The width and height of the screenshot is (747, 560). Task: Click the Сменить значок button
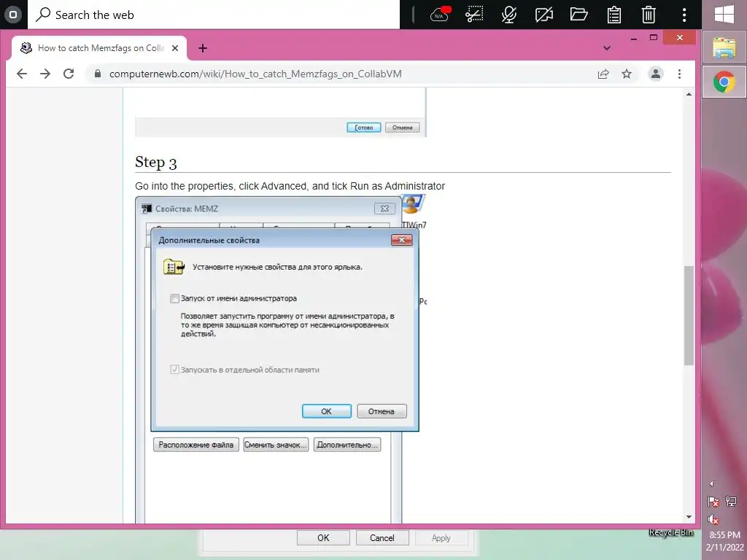click(275, 445)
